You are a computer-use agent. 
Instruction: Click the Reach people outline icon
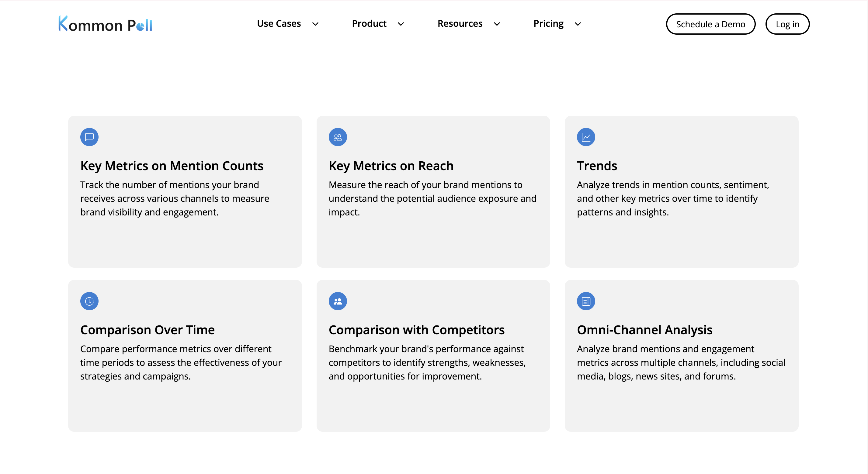(338, 137)
